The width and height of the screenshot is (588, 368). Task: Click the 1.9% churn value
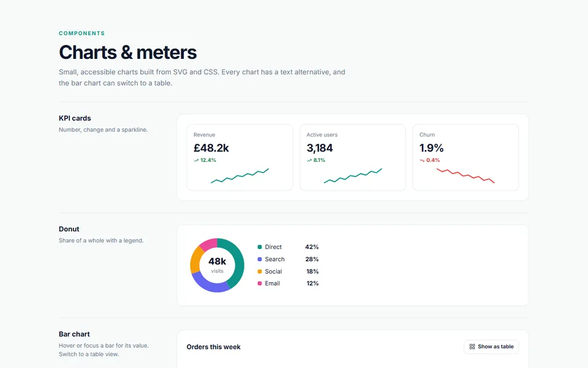(x=431, y=148)
